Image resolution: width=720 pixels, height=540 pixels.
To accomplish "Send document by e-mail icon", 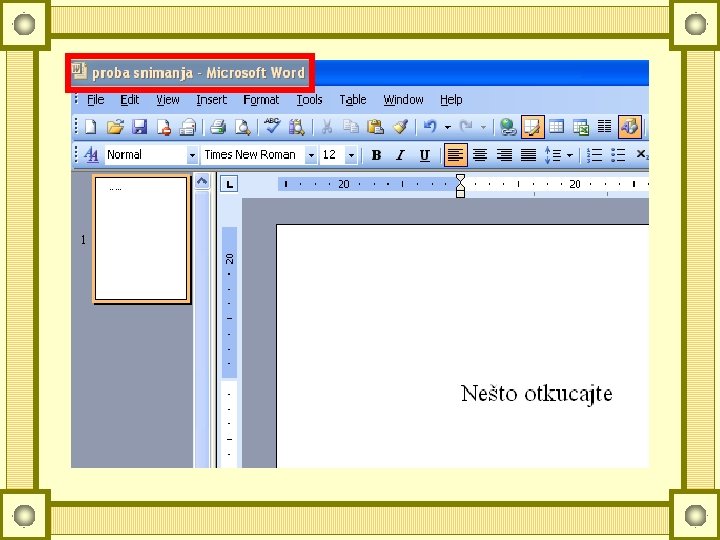I will pyautogui.click(x=187, y=127).
